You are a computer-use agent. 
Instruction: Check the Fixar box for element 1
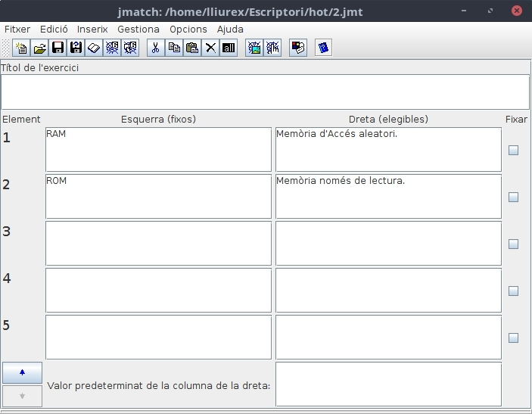[x=513, y=151]
